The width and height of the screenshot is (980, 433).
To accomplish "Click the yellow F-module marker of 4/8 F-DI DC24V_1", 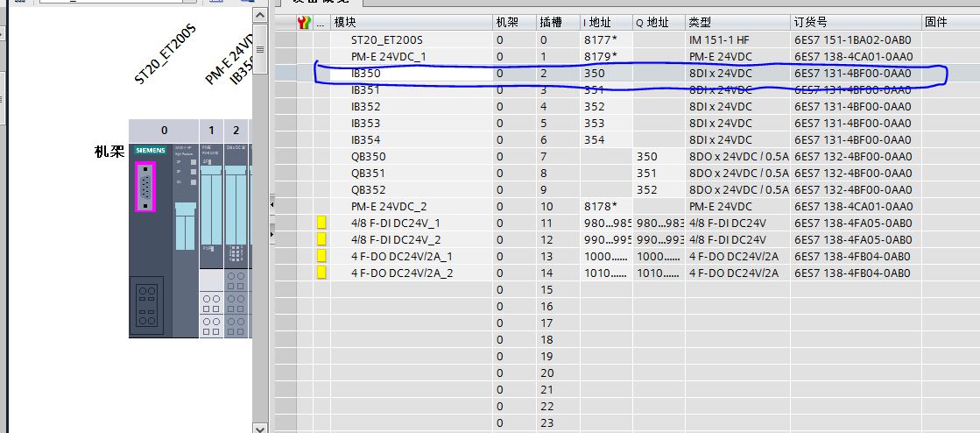I will [322, 223].
